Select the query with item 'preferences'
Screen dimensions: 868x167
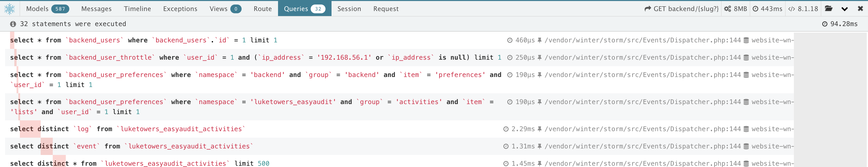pos(399,80)
